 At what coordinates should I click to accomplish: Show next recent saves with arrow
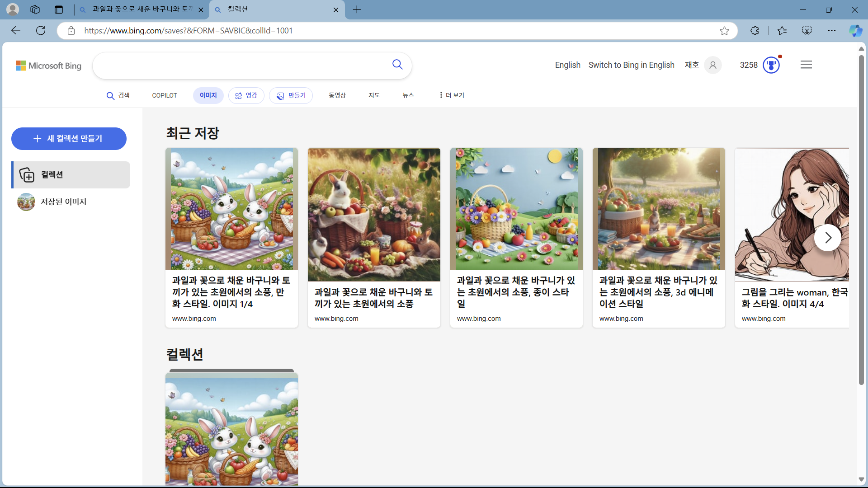pyautogui.click(x=827, y=238)
